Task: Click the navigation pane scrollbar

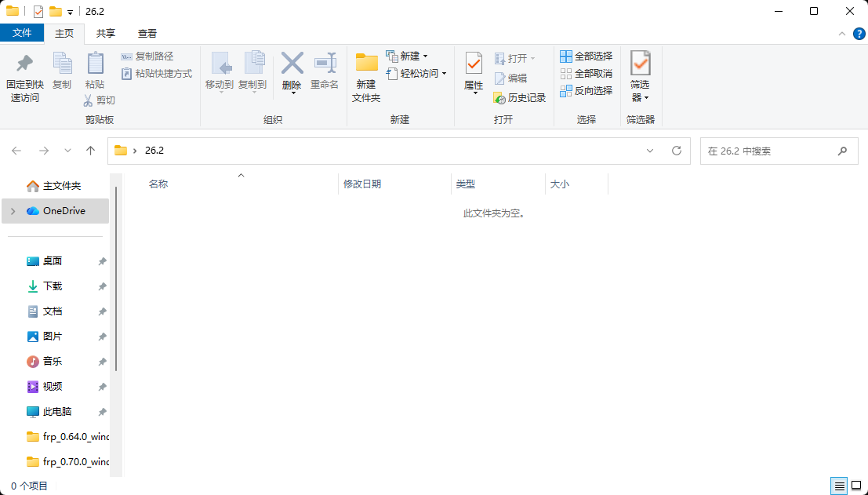Action: pyautogui.click(x=116, y=279)
